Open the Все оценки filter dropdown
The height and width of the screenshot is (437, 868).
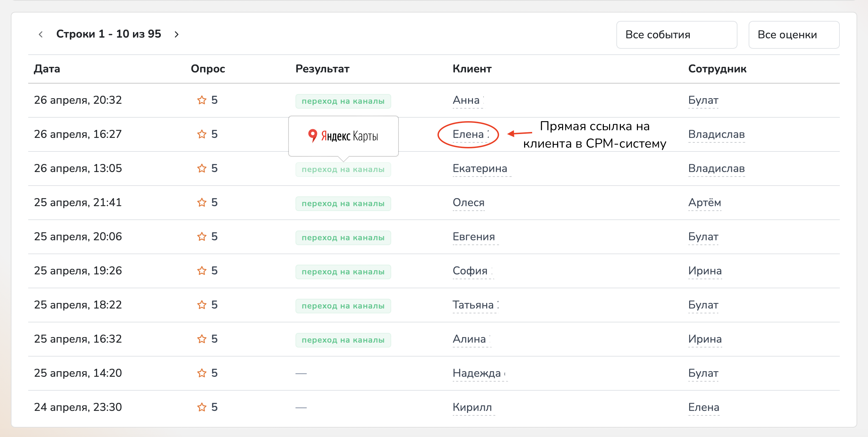(794, 35)
